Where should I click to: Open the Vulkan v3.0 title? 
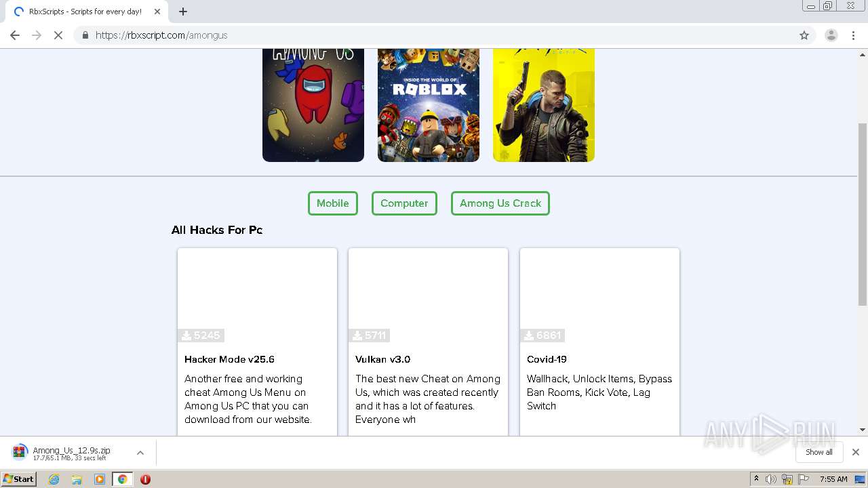pos(382,359)
